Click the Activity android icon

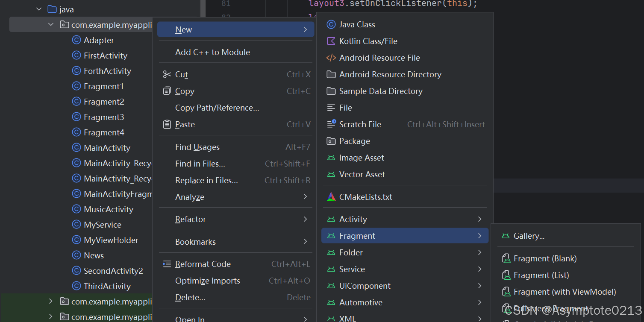[x=331, y=219]
